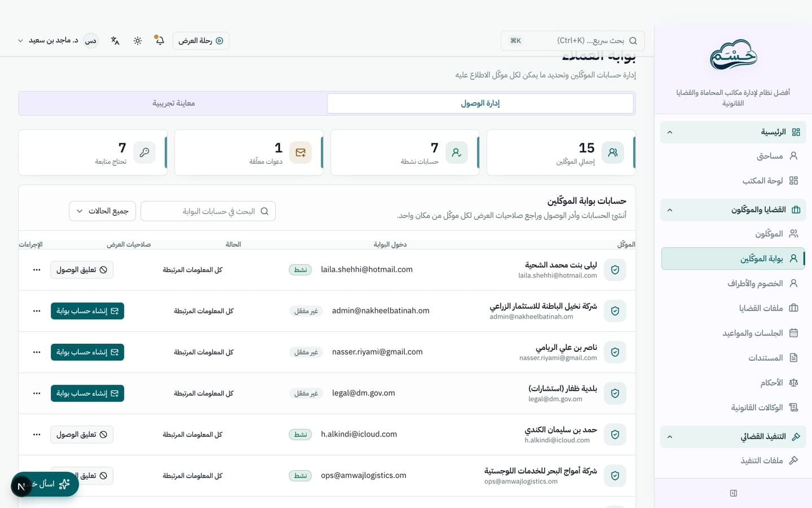Click صلاحيات العرض column header
Image resolution: width=812 pixels, height=508 pixels.
[x=129, y=244]
